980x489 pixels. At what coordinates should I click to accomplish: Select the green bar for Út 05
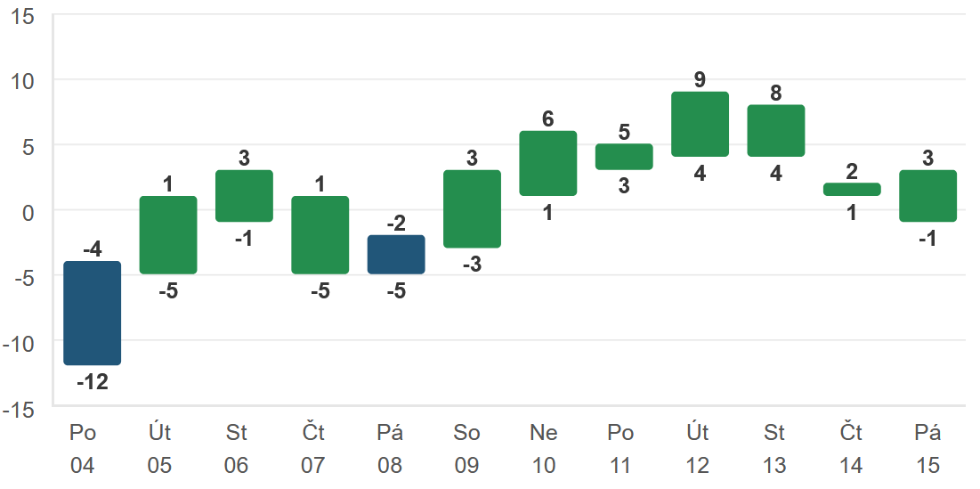click(168, 234)
